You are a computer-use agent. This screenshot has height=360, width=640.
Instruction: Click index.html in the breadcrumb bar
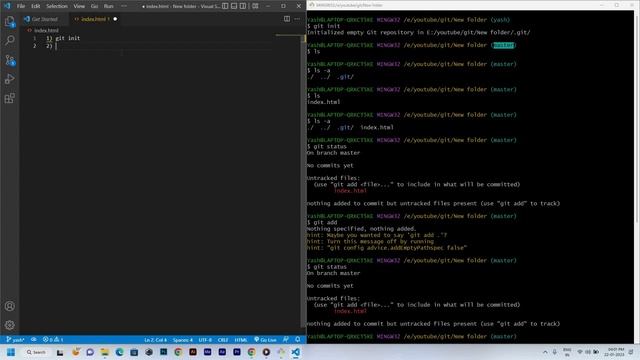[x=45, y=30]
